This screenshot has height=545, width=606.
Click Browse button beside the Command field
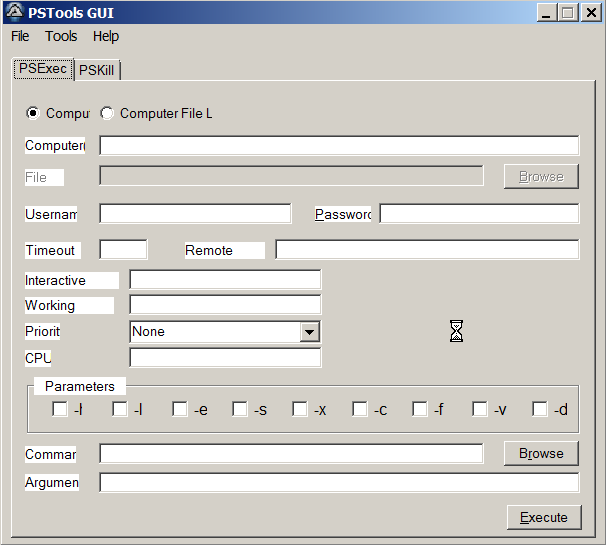click(x=541, y=453)
